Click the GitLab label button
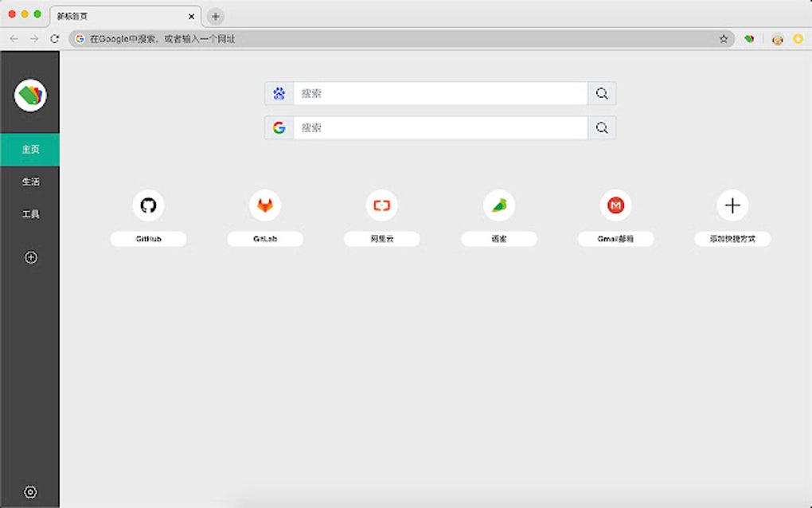 pos(265,239)
